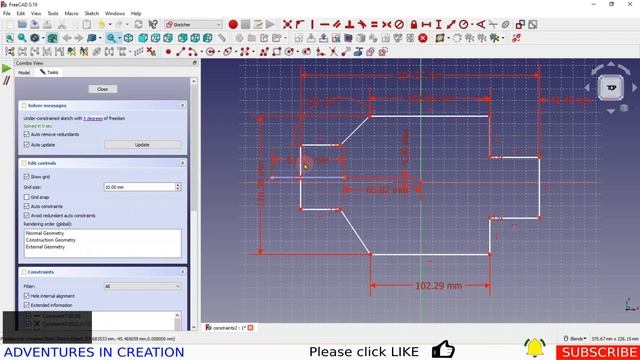Click the degrees of freedom link
This screenshot has width=640, height=360.
[x=93, y=118]
